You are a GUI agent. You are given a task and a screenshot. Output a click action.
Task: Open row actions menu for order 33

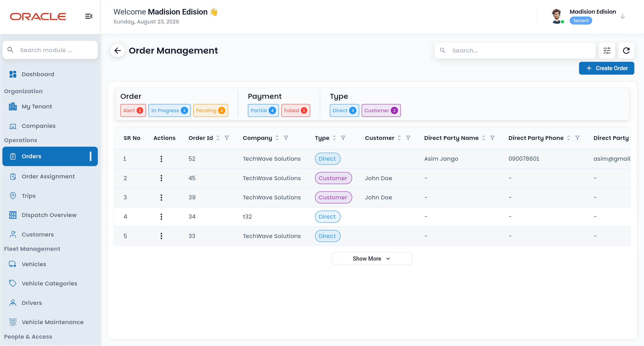point(161,236)
